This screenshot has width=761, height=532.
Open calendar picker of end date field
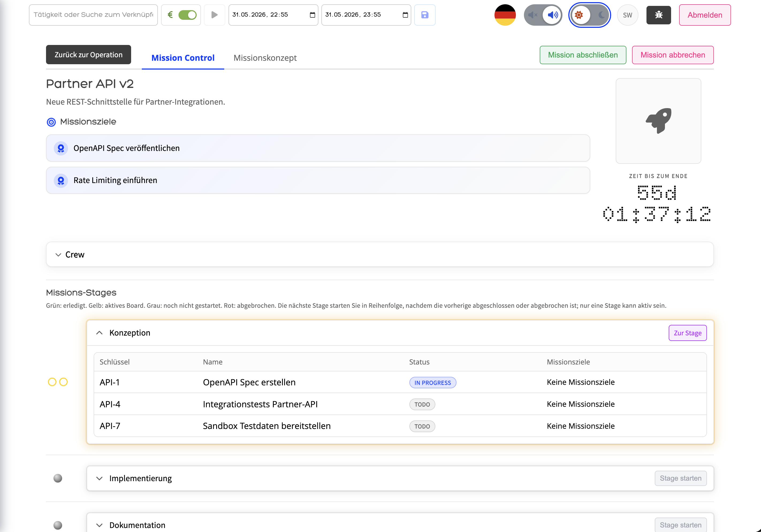click(405, 15)
